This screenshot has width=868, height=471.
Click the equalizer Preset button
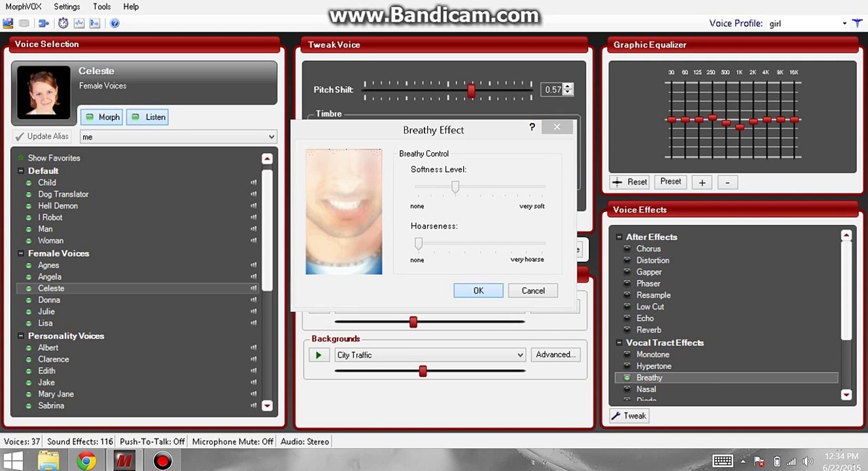670,182
